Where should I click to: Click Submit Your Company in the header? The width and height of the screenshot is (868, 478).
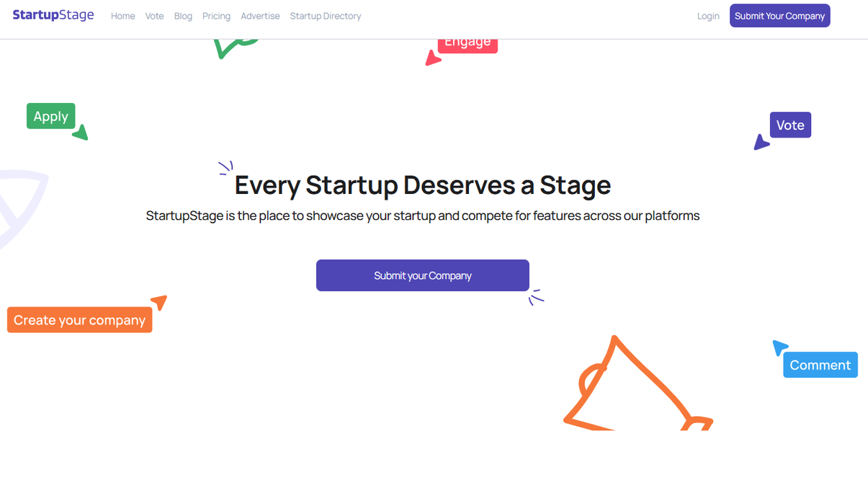pyautogui.click(x=779, y=16)
